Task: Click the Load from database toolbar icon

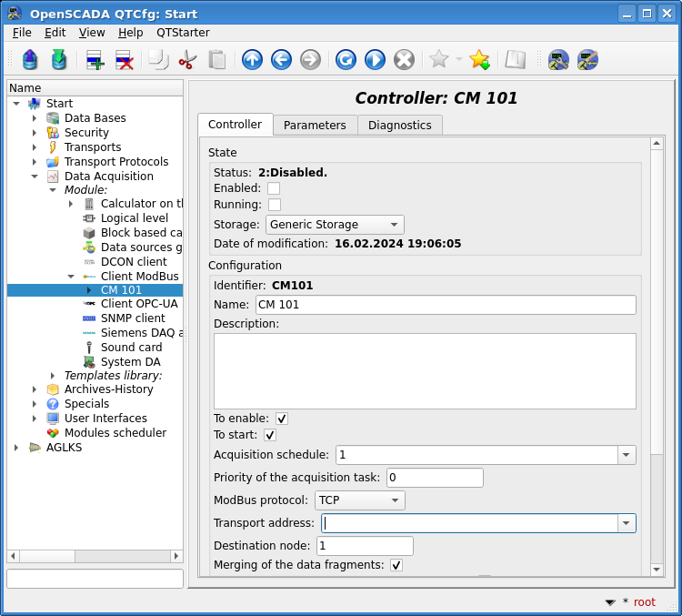Action: [x=30, y=60]
